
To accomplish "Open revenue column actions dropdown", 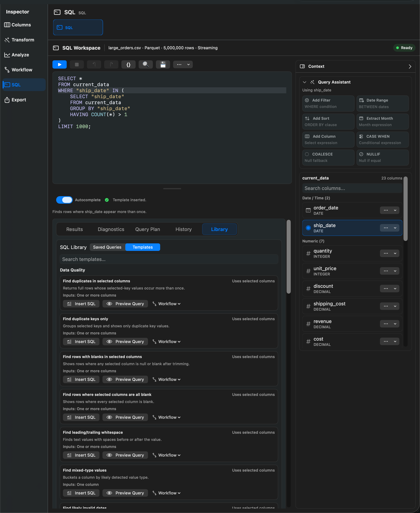I will click(x=389, y=324).
